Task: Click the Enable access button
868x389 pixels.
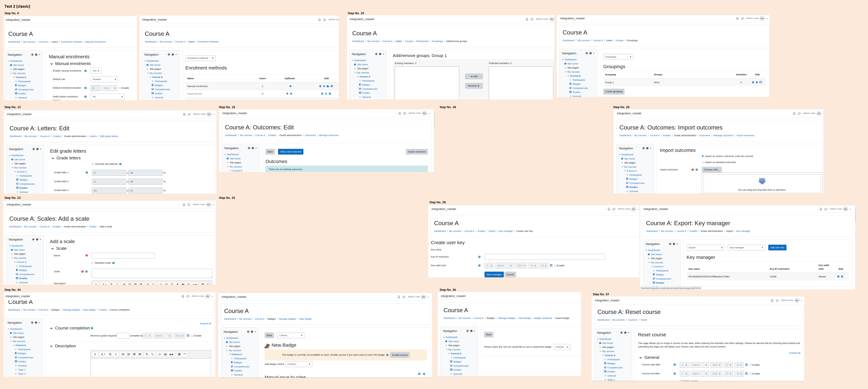Action: click(x=400, y=355)
